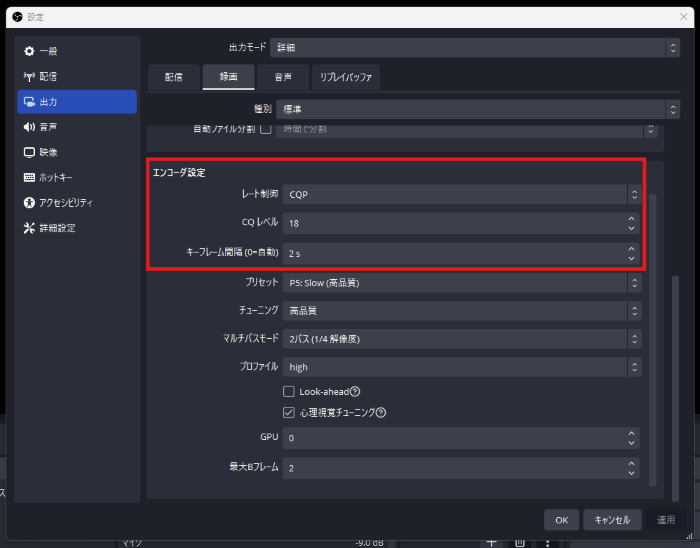The image size is (700, 548).
Task: Uncheck the 心理視覚チューニング checkbox
Action: point(289,413)
